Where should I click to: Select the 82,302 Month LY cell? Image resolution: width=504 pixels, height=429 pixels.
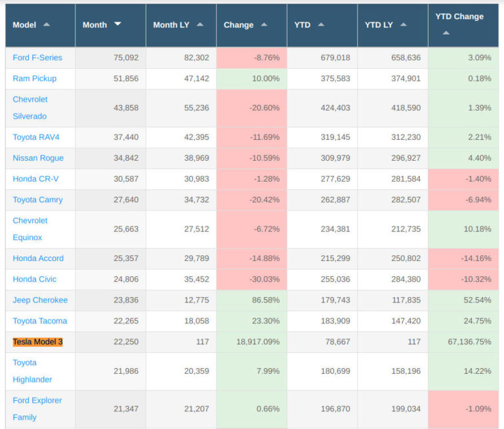(181, 58)
